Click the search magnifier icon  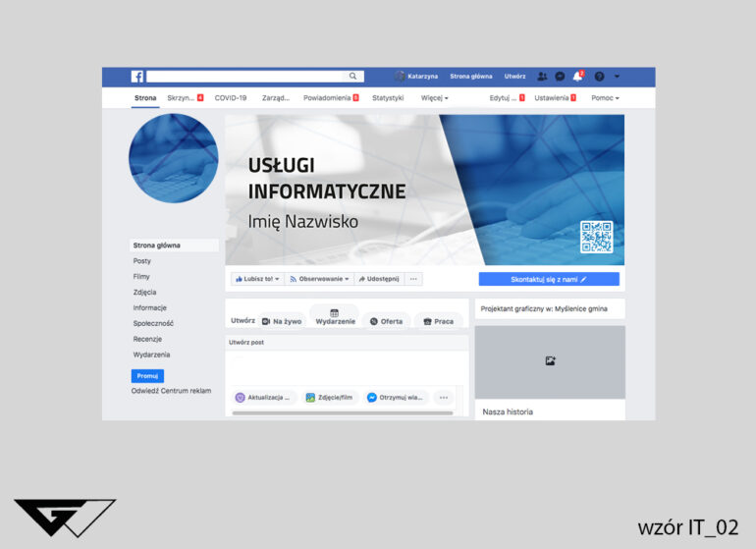tap(353, 77)
